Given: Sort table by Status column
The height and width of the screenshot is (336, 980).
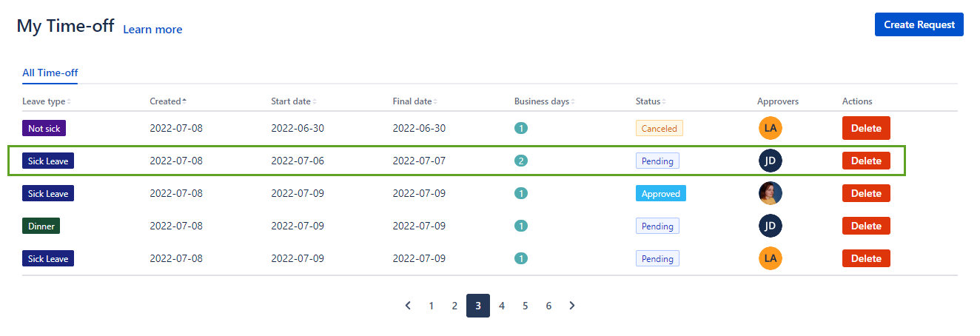Looking at the screenshot, I should point(651,101).
